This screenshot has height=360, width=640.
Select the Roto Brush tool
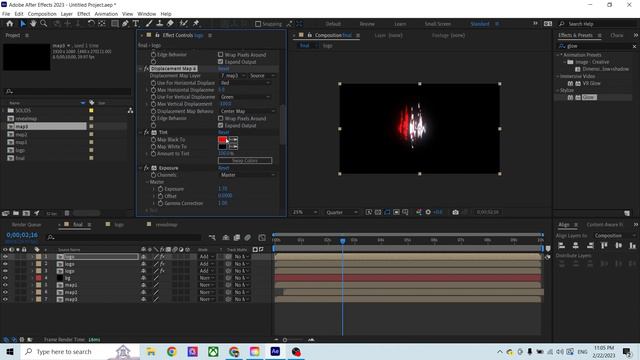tap(184, 24)
